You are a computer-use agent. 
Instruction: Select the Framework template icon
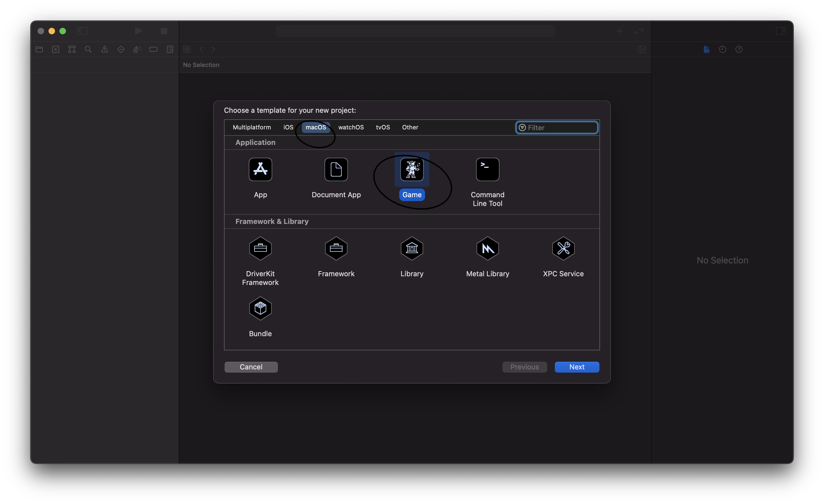coord(336,248)
